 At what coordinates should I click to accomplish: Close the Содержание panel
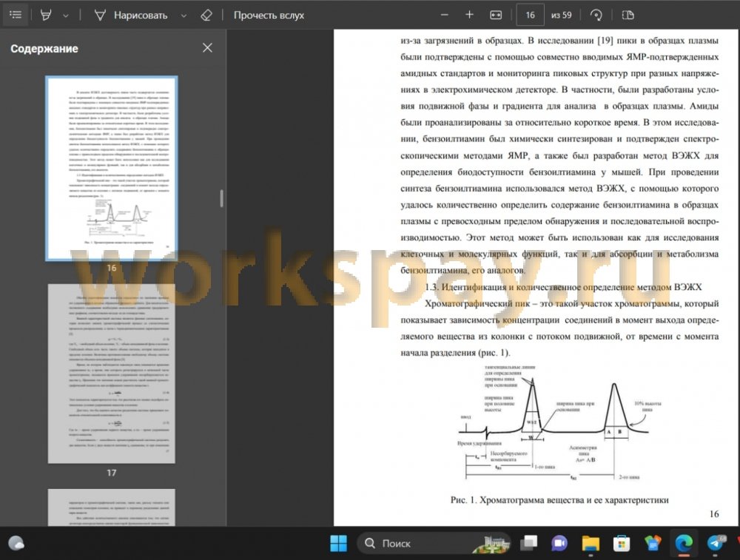tap(207, 47)
